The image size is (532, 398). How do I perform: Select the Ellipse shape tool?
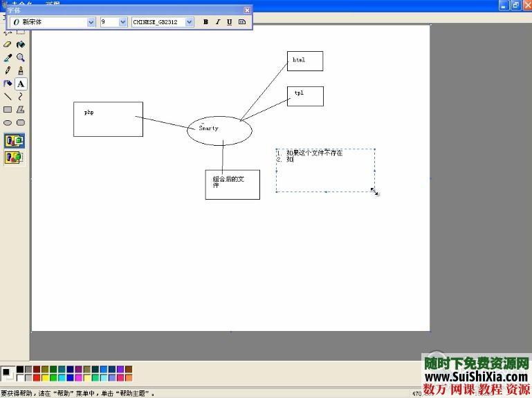tap(8, 123)
